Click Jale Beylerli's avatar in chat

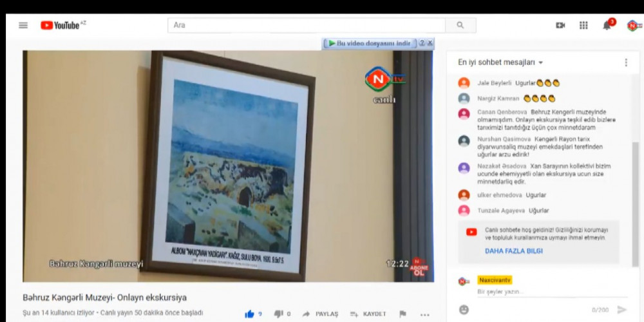(x=464, y=83)
